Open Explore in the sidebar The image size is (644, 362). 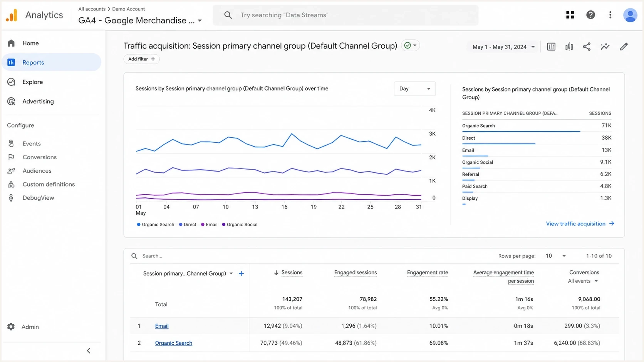52,82
